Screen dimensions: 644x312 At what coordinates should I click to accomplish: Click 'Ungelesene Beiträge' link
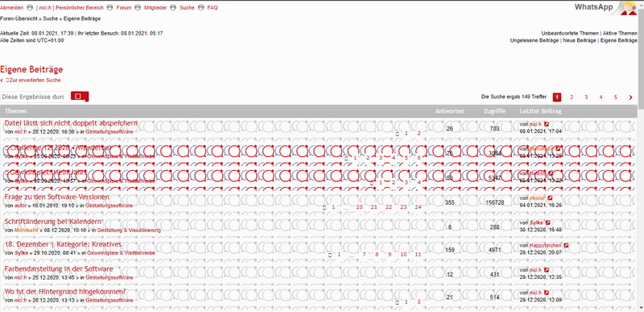click(x=535, y=40)
